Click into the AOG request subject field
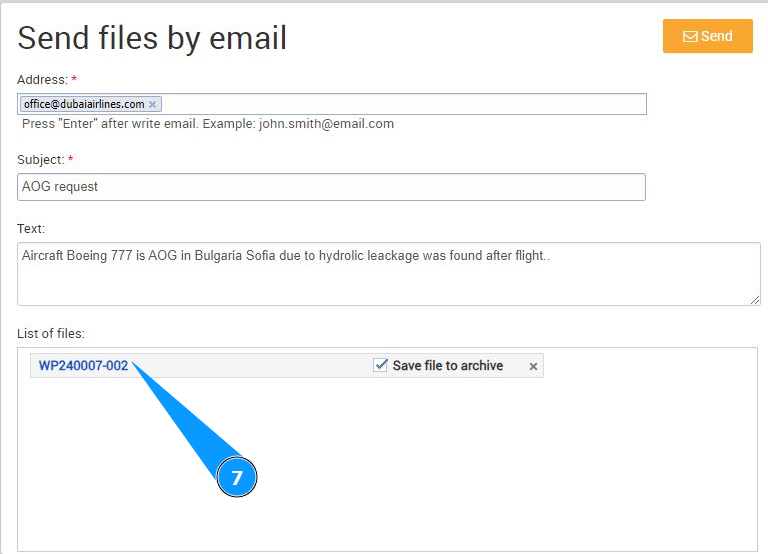 tap(331, 187)
